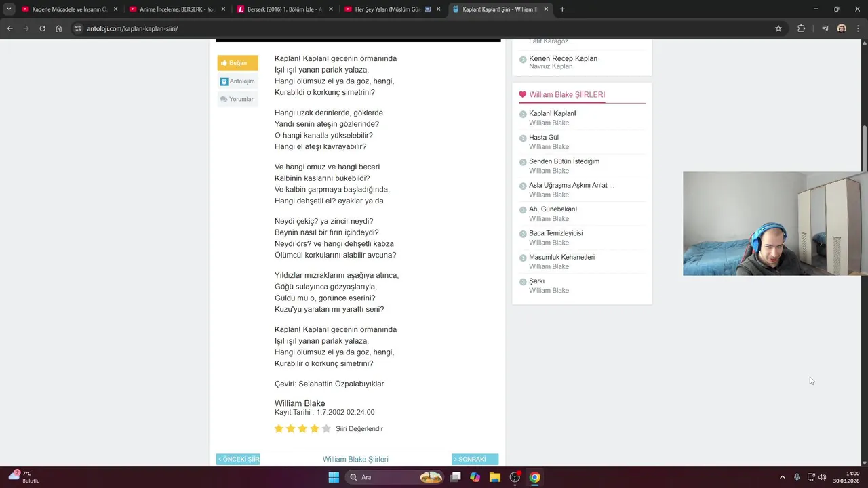Show hidden system tray icons chevron
The image size is (868, 488).
click(x=782, y=477)
